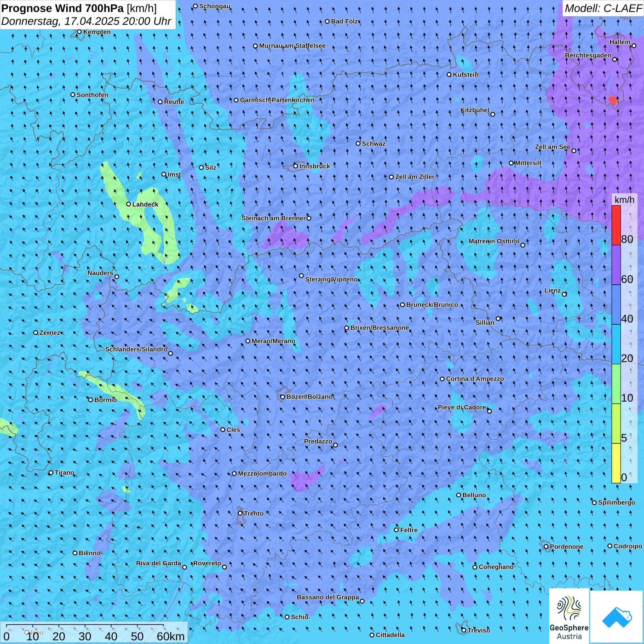The width and height of the screenshot is (644, 644).
Task: Click the 'Zell am See' label
Action: tap(552, 147)
